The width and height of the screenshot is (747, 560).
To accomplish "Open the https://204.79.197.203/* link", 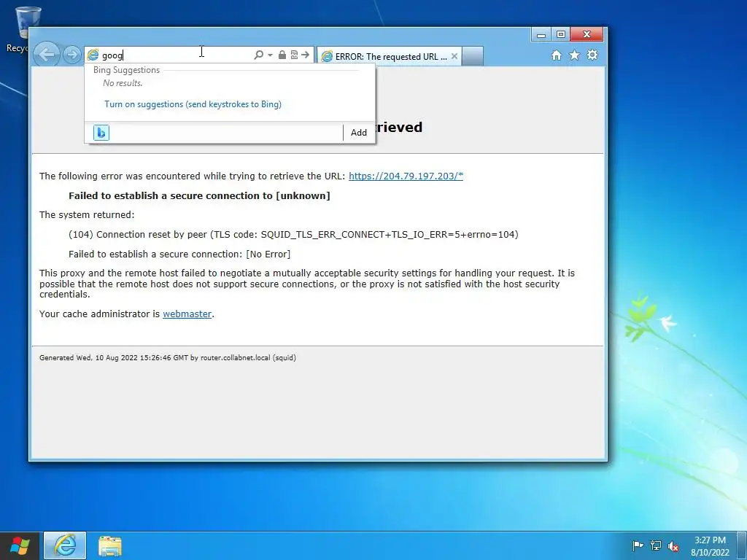I will [x=406, y=176].
